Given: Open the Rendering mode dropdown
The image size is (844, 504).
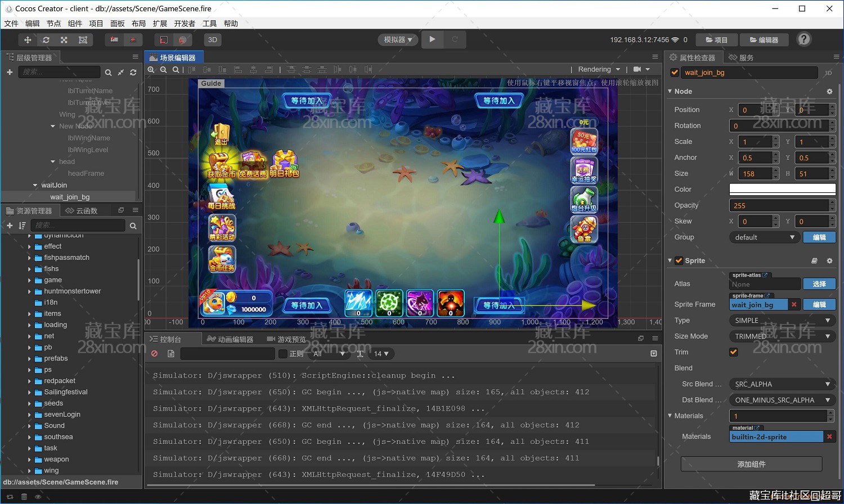Looking at the screenshot, I should click(599, 69).
